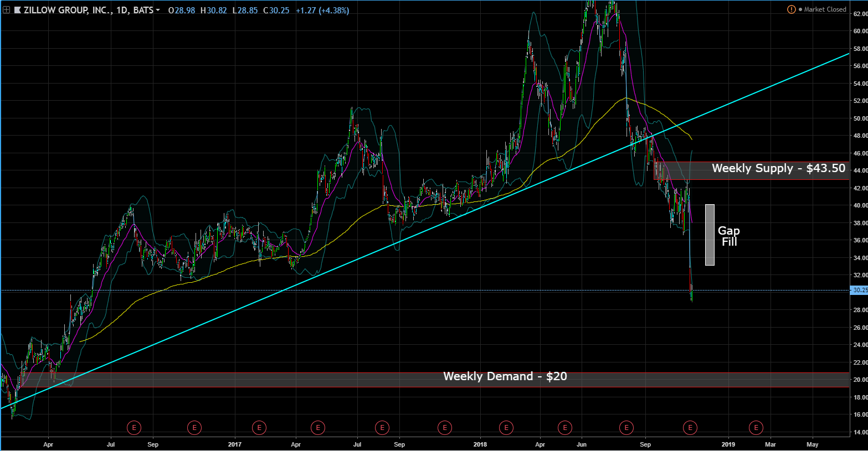Viewport: 868px width, 451px height.
Task: Click the 14.00 price axis label
Action: tap(860, 432)
